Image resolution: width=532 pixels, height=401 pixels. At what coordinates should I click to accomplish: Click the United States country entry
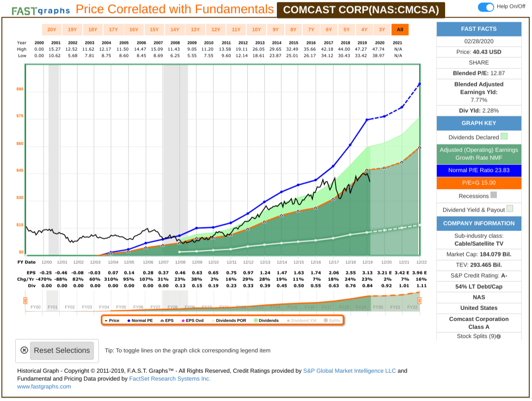coord(479,308)
